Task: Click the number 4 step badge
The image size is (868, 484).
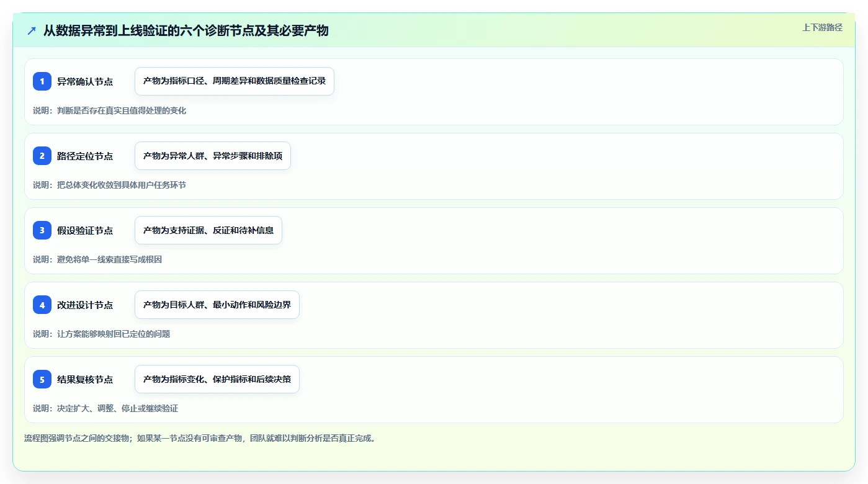Action: click(42, 305)
